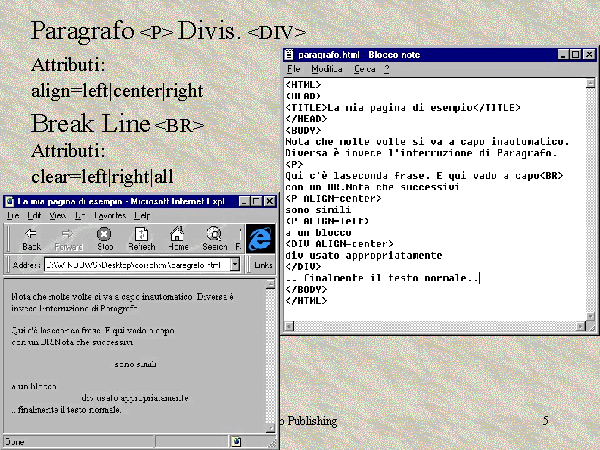Click the slide number 5
The height and width of the screenshot is (450, 600).
[x=546, y=421]
